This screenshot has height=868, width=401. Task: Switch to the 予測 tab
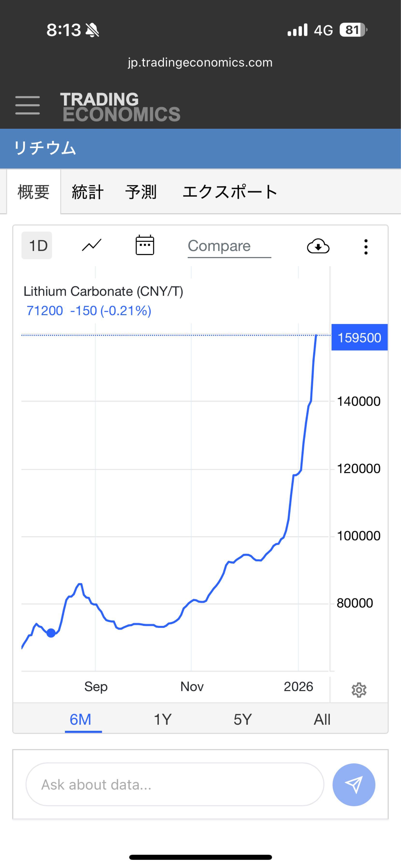coord(141,192)
